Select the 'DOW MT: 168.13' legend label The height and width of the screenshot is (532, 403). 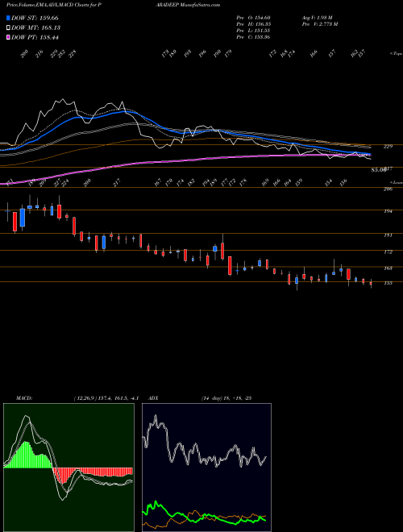(x=36, y=27)
